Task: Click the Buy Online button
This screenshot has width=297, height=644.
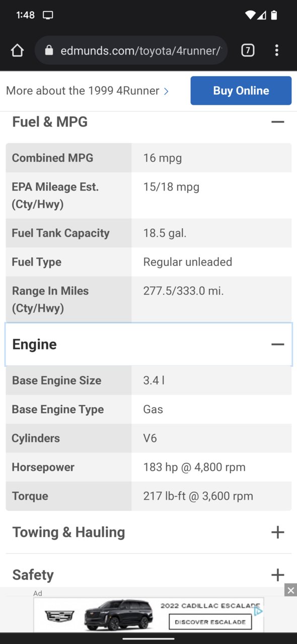Action: 241,91
